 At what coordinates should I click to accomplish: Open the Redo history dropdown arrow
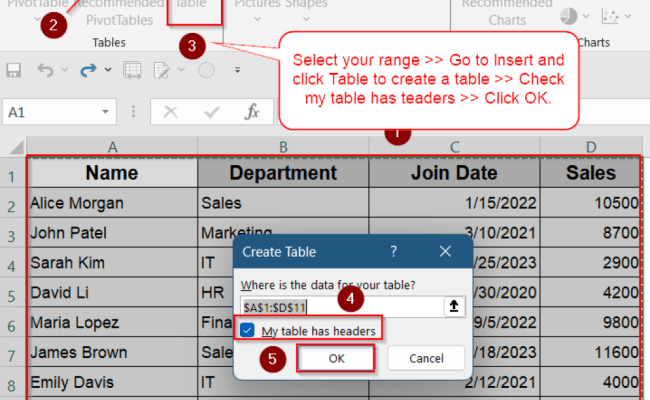coord(108,70)
